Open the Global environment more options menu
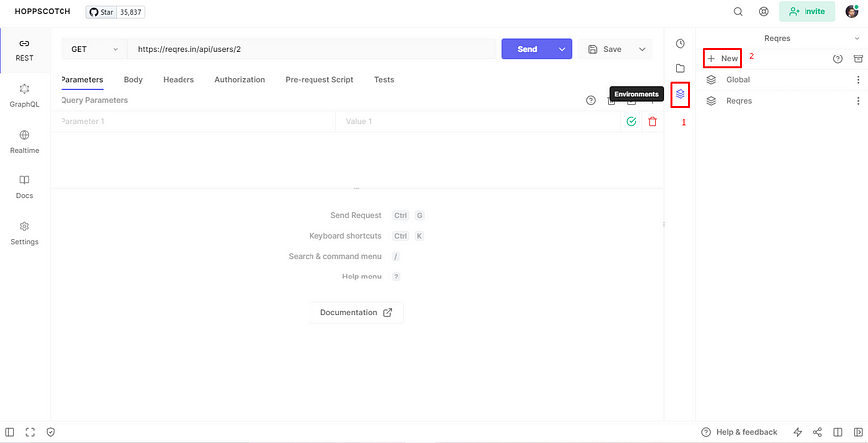The height and width of the screenshot is (443, 868). (x=858, y=80)
